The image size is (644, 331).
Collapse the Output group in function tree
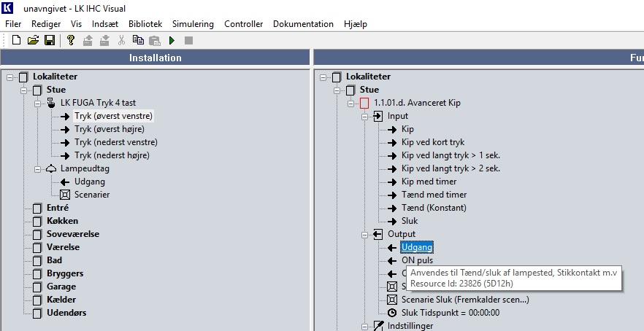click(364, 234)
